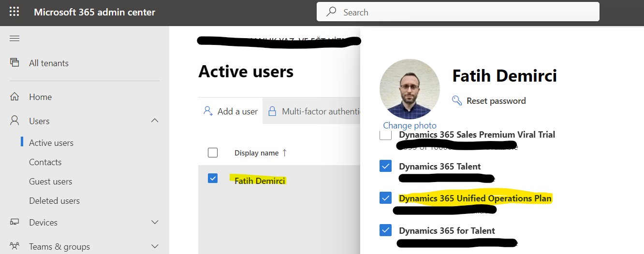
Task: Collapse the Users section chevron
Action: 155,120
